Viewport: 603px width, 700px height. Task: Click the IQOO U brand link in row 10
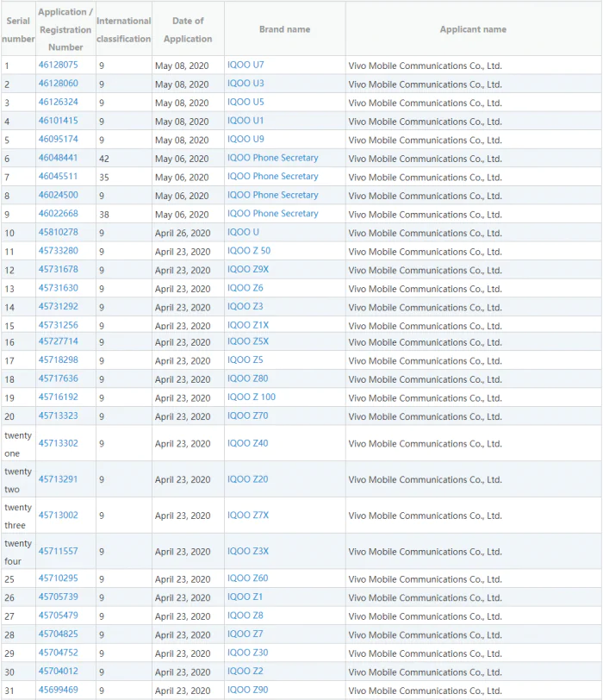(x=243, y=232)
